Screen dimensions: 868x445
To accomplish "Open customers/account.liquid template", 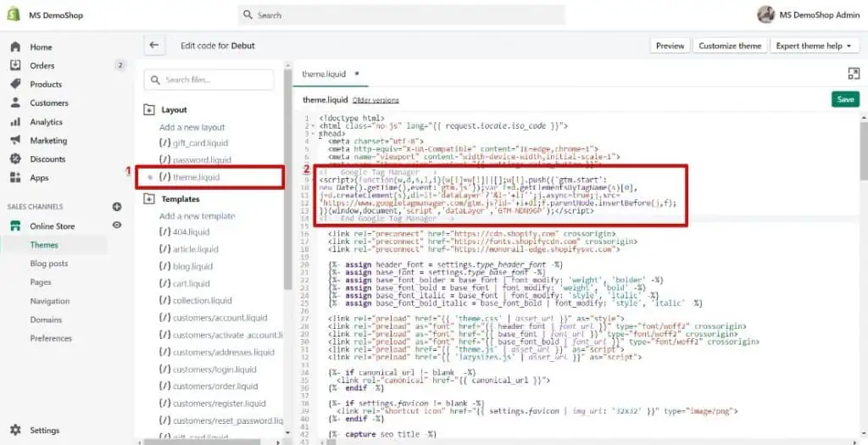I will [x=213, y=318].
